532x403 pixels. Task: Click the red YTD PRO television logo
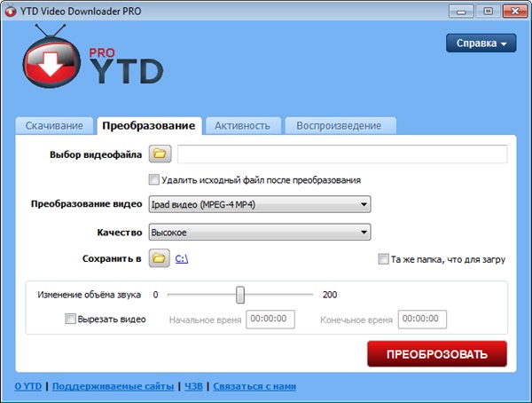click(x=51, y=58)
